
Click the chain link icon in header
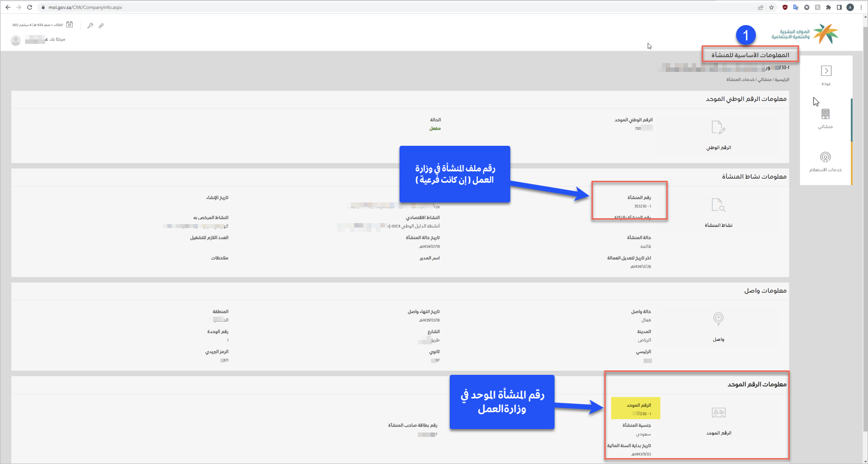tap(101, 26)
